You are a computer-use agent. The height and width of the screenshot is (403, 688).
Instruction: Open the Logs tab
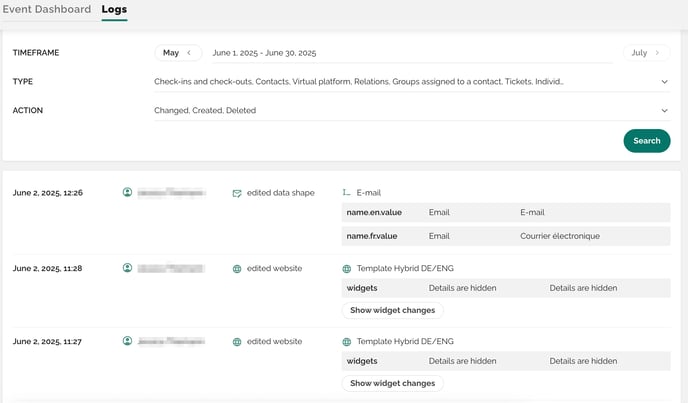tap(114, 9)
